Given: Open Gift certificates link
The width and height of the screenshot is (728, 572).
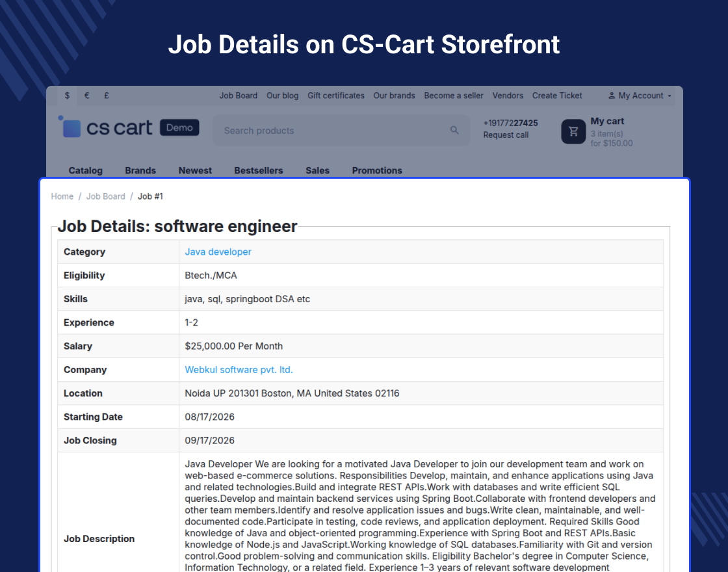Looking at the screenshot, I should click(x=335, y=96).
